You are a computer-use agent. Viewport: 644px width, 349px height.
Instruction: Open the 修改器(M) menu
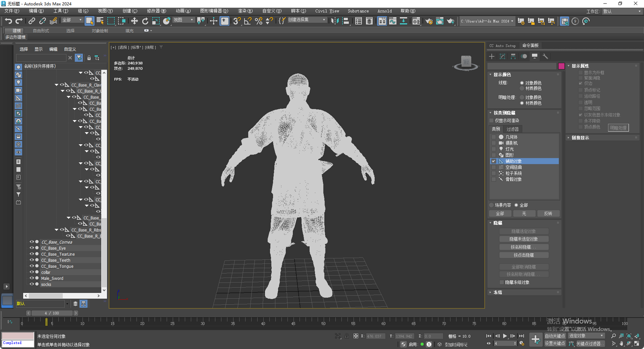pyautogui.click(x=156, y=11)
